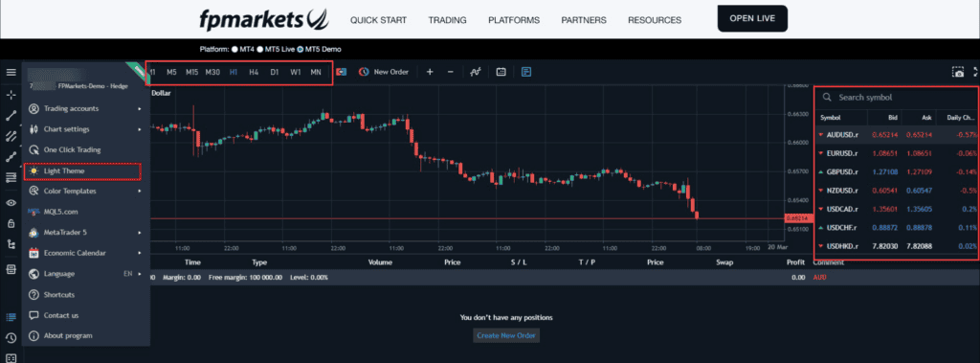Screen dimensions: 980x363
Task: Select the H4 timeframe
Action: coord(254,72)
